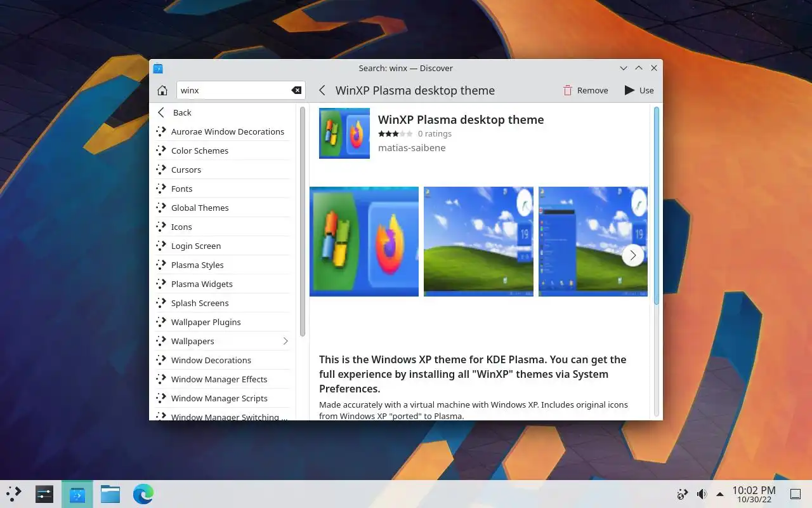Clear the search field text
Viewport: 812px width, 508px height.
tap(296, 90)
